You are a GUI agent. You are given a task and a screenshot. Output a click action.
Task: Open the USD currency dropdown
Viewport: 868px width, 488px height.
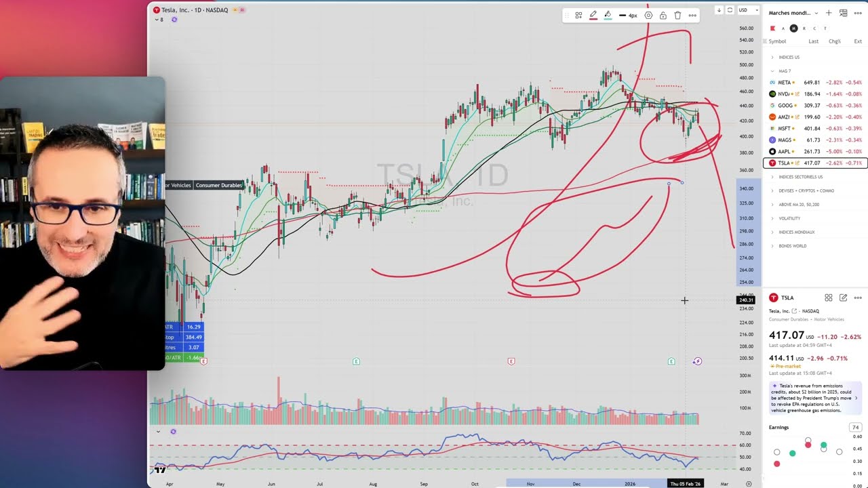747,10
